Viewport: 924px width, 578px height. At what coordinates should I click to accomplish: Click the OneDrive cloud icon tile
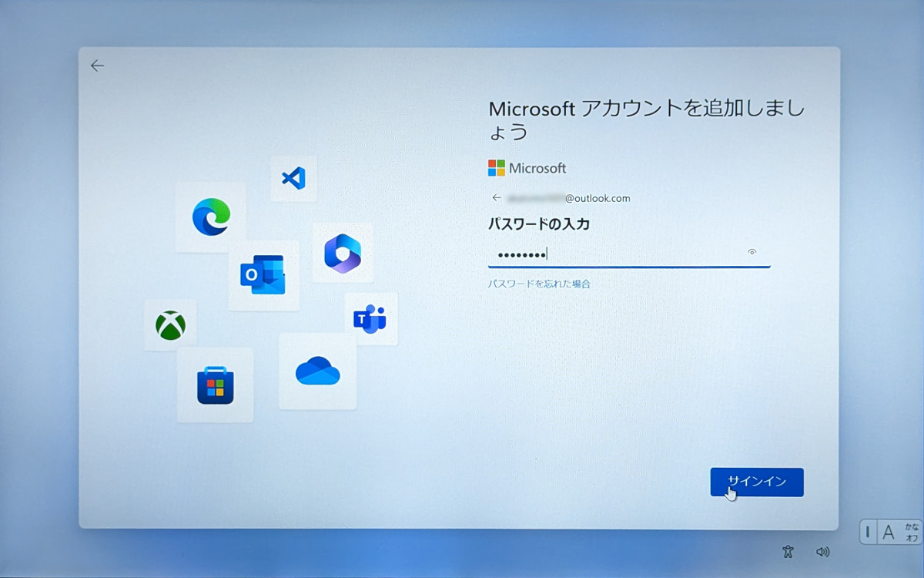tap(317, 371)
